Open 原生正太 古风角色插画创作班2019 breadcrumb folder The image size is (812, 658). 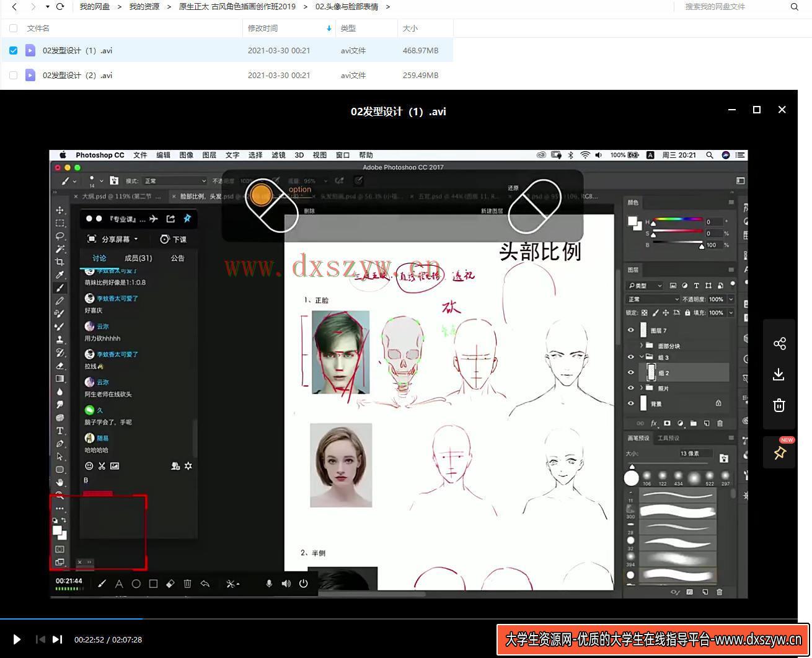pyautogui.click(x=237, y=7)
